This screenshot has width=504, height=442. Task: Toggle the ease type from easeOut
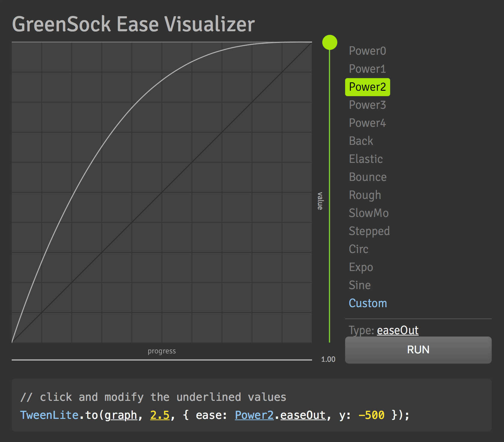(398, 330)
